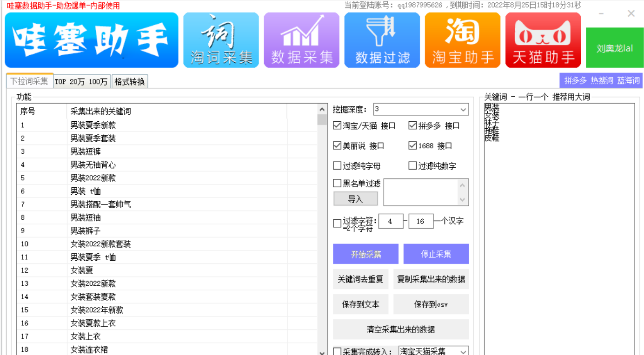Viewport: 644px width, 355px height.
Task: Uncheck the 1688 接口 option
Action: [x=412, y=145]
